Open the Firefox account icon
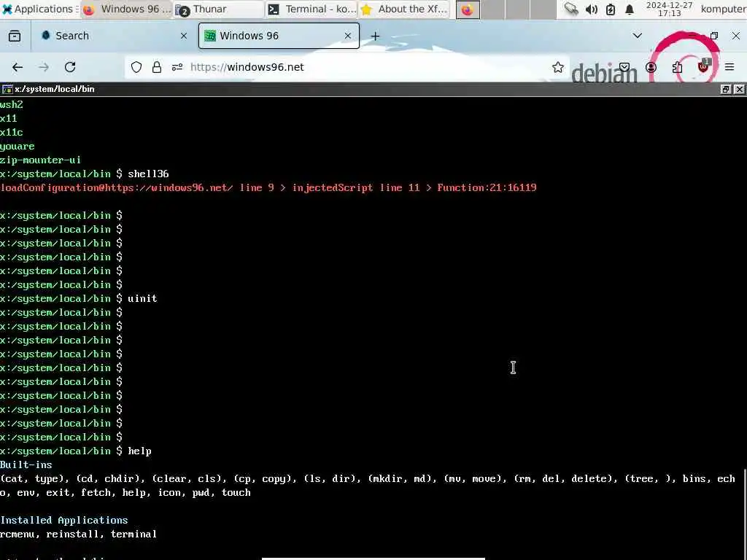The image size is (747, 560). [x=651, y=67]
